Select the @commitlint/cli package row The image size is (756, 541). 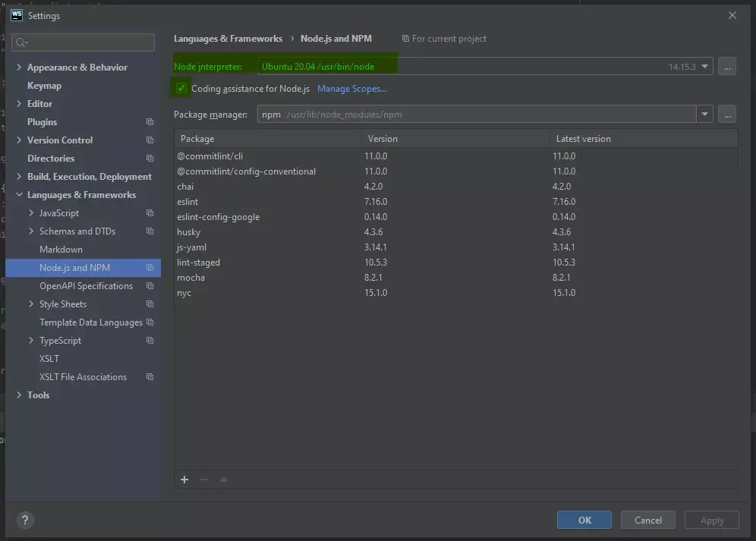tap(455, 156)
